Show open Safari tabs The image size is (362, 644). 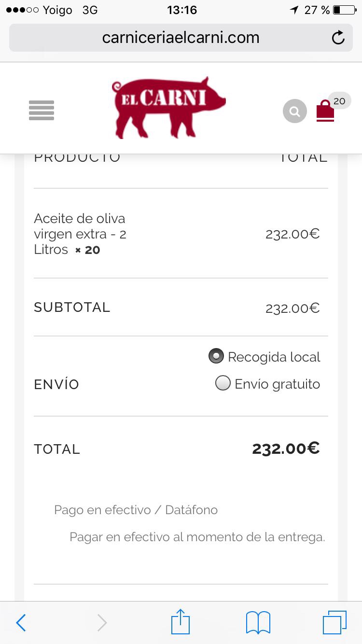click(x=334, y=622)
